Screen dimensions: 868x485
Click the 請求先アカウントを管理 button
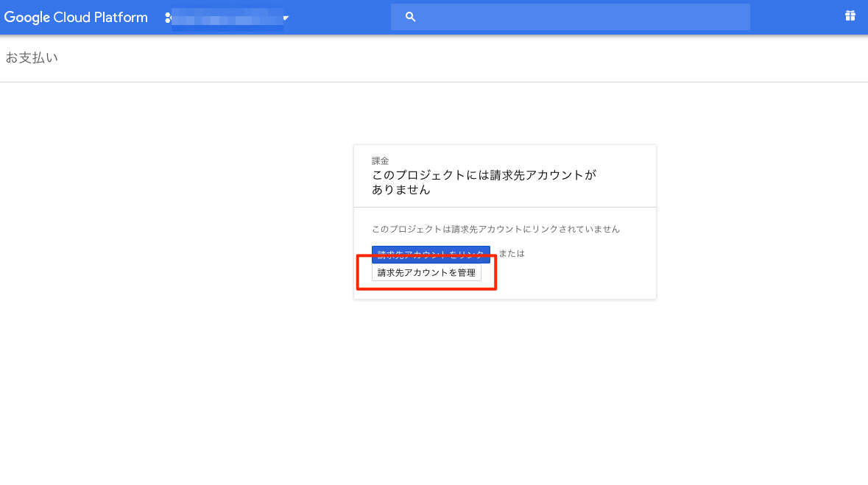coord(426,272)
